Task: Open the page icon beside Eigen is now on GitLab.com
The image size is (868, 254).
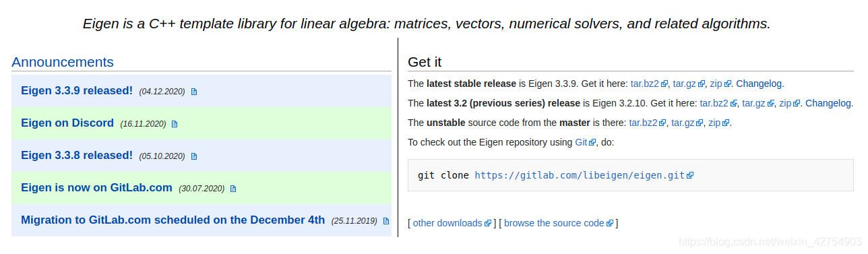Action: pyautogui.click(x=233, y=189)
